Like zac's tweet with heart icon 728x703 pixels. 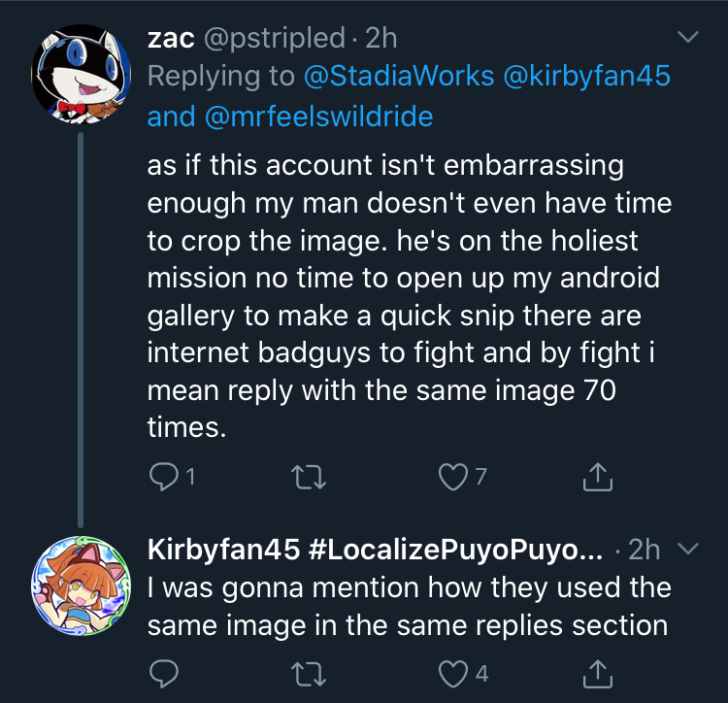pos(453,477)
